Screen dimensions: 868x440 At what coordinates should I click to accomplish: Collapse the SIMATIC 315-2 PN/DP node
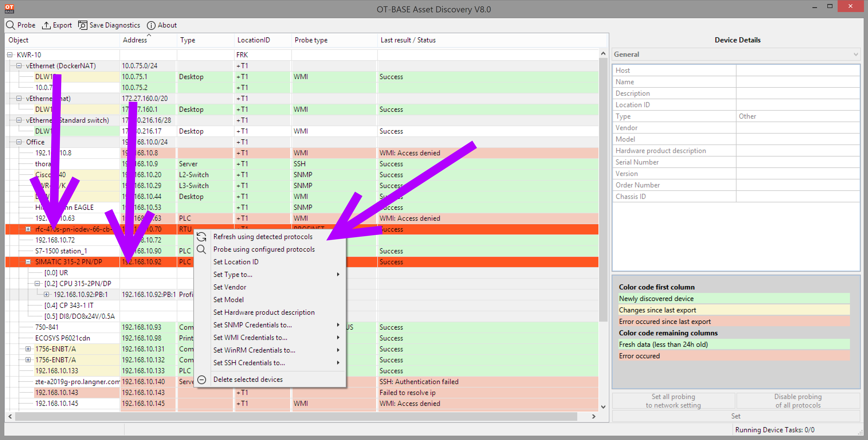[x=28, y=262]
